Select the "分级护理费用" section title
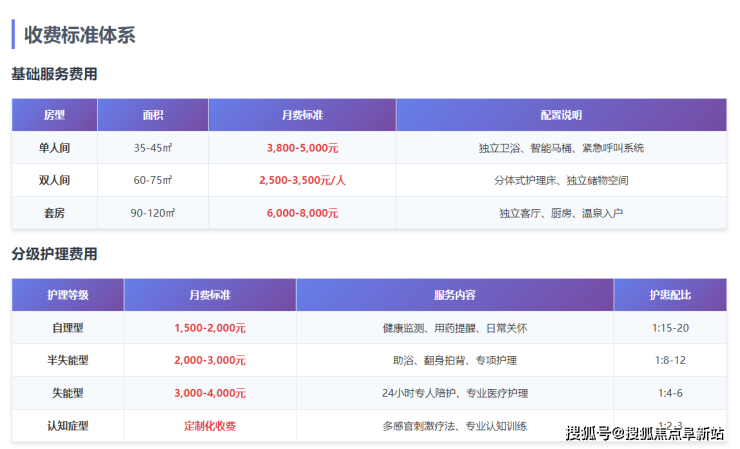Screen dimensions: 740x449 point(54,254)
